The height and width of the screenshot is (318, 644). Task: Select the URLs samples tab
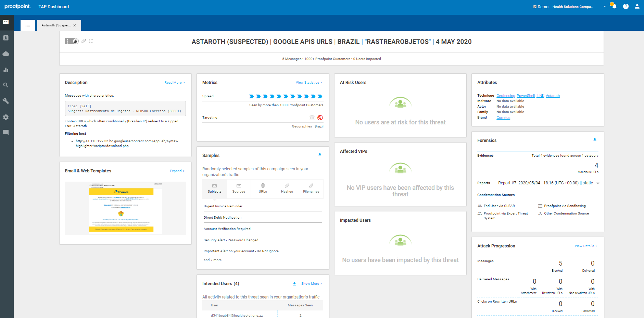point(263,189)
